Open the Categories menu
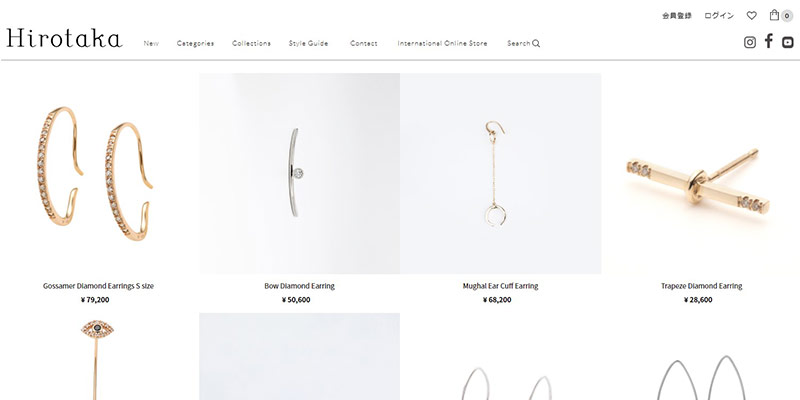This screenshot has width=800, height=400. 195,43
